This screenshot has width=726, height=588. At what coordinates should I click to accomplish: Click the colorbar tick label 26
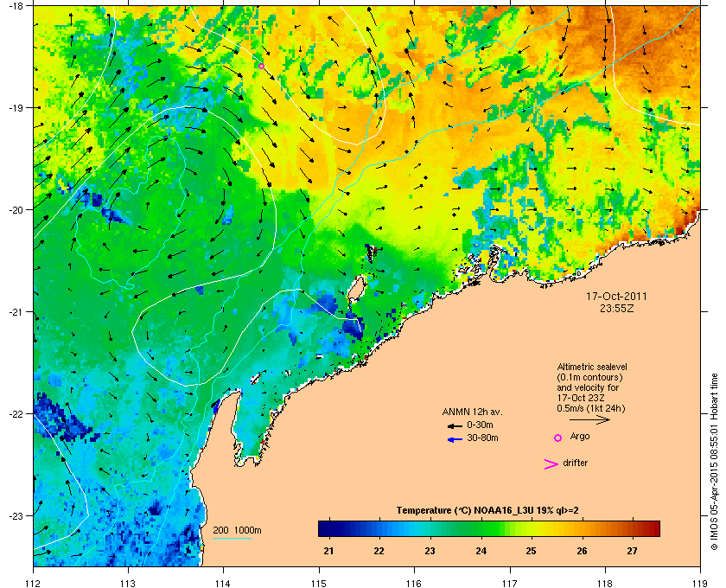[582, 552]
